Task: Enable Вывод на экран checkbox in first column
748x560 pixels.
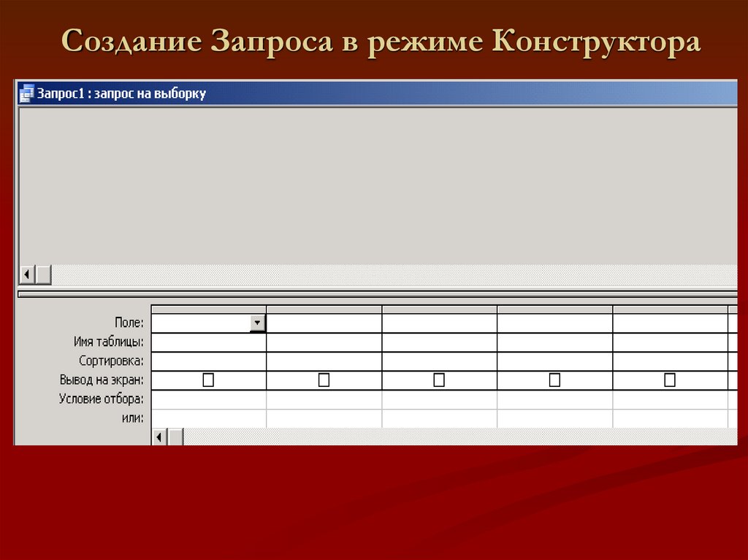Action: 208,379
